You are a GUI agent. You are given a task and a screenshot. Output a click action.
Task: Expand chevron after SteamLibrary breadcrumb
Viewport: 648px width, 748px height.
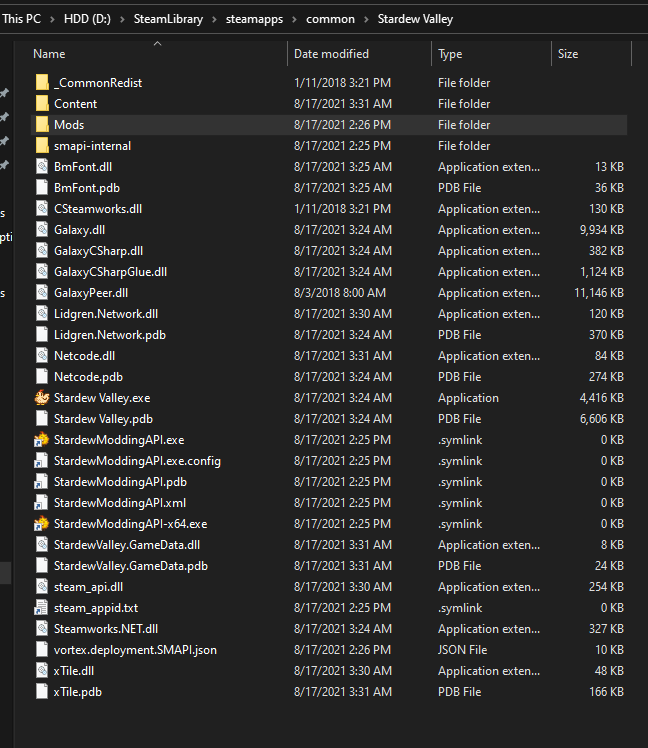click(214, 19)
